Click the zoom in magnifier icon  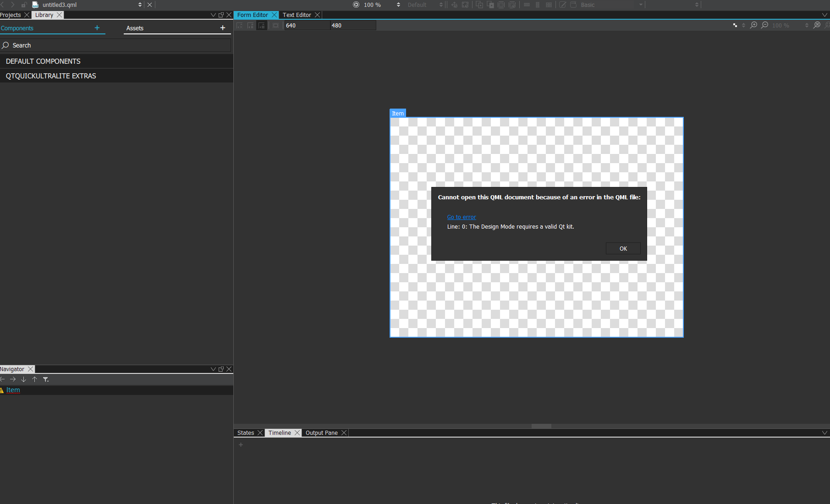click(x=753, y=25)
